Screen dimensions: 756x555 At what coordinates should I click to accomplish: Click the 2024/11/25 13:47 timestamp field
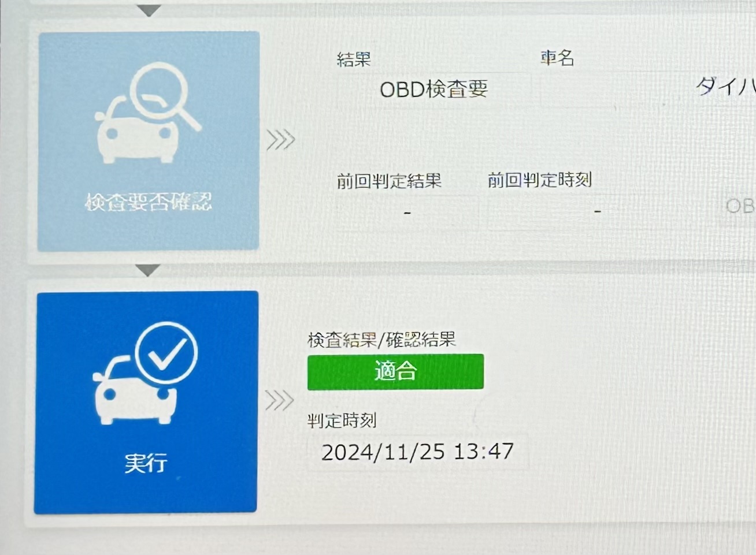click(417, 451)
